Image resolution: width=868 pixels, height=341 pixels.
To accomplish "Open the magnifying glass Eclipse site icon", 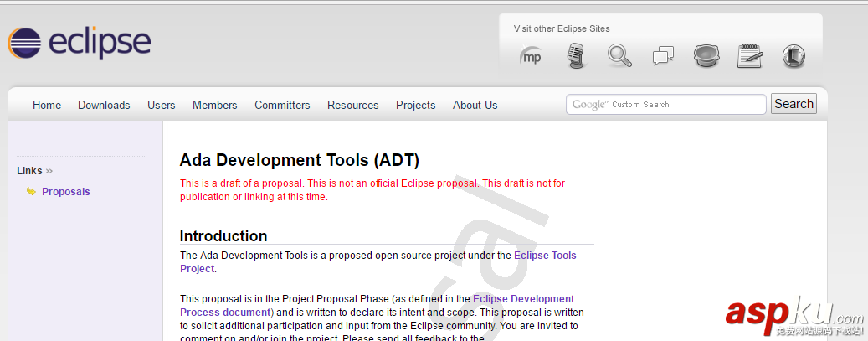I will pyautogui.click(x=619, y=56).
